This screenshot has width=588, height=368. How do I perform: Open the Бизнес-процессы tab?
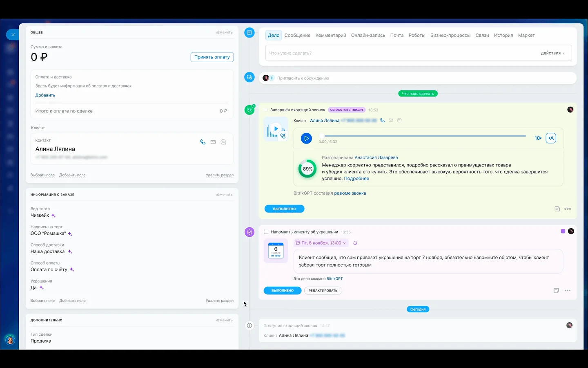450,36
